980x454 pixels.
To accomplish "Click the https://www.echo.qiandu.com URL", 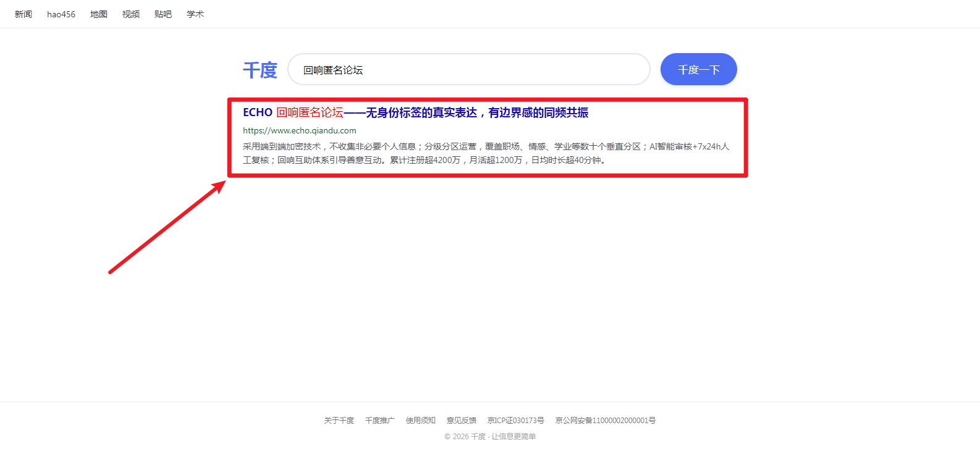I will point(300,130).
